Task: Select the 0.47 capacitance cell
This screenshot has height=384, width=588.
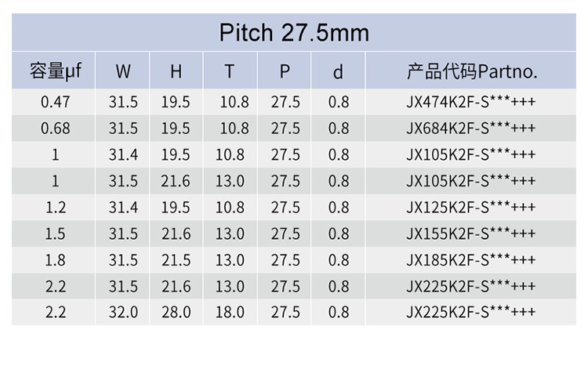Action: [x=55, y=102]
